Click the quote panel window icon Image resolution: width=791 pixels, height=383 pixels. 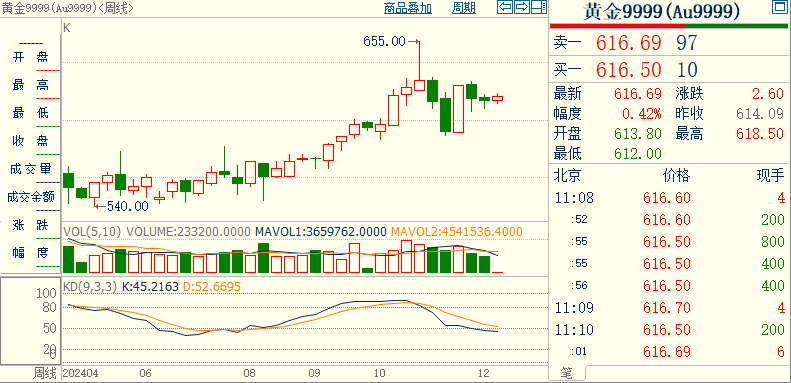(x=779, y=7)
